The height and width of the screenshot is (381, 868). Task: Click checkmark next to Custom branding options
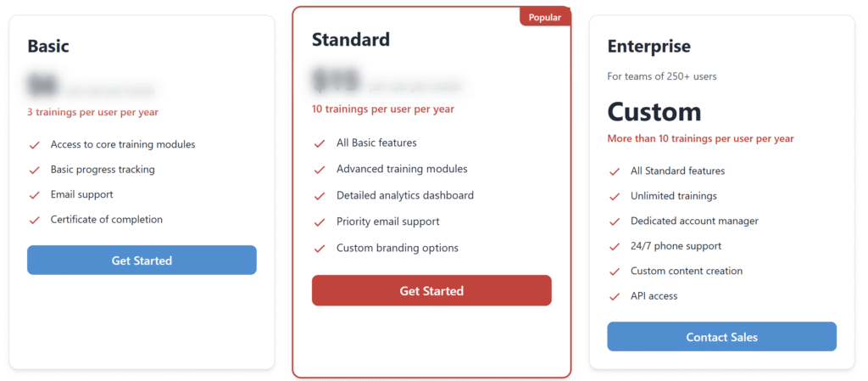[x=320, y=249]
